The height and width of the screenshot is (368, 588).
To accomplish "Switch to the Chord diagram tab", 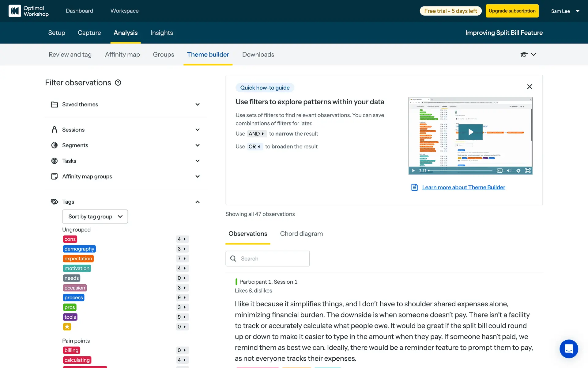I will point(301,234).
